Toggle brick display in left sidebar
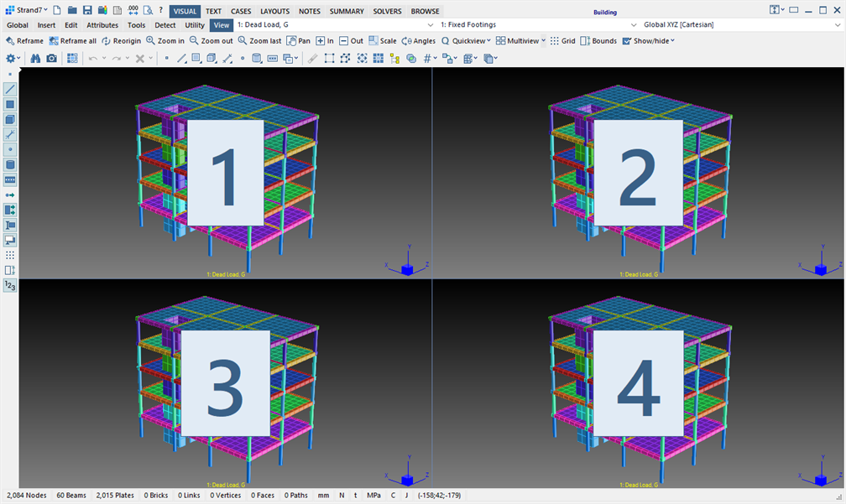846x504 pixels. coord(10,120)
